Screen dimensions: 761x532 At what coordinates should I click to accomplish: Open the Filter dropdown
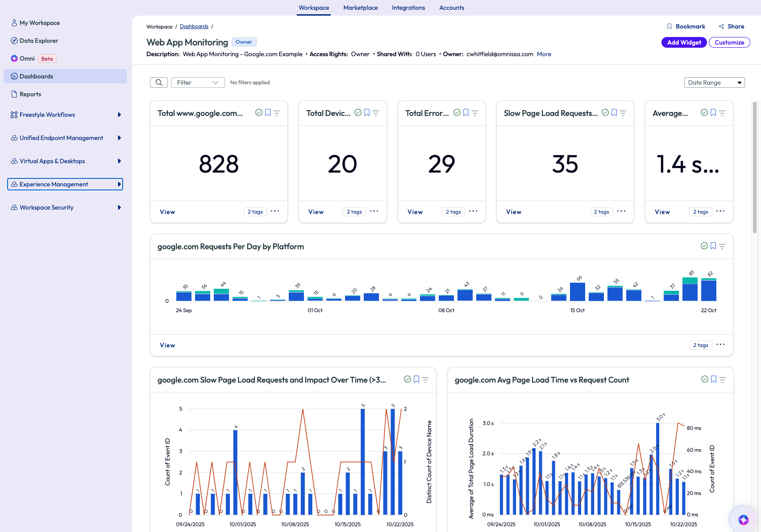coord(198,82)
